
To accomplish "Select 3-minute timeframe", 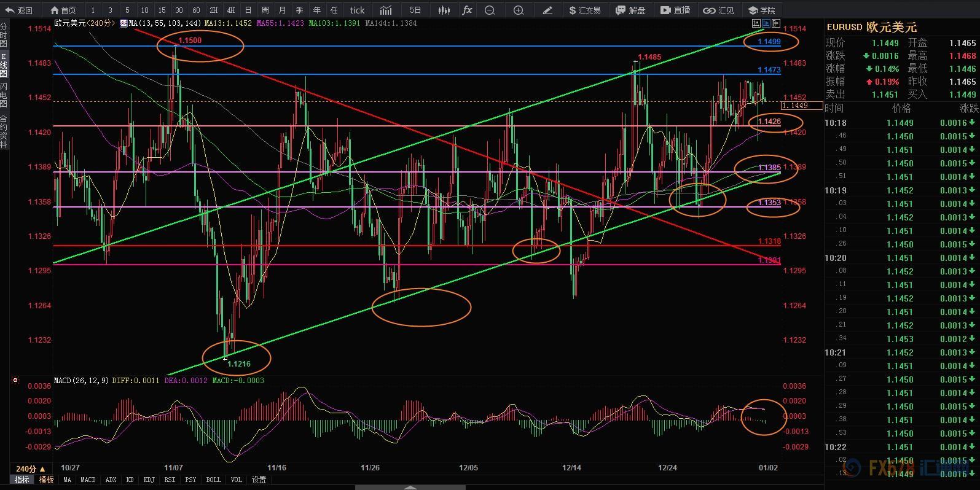I will tap(110, 10).
